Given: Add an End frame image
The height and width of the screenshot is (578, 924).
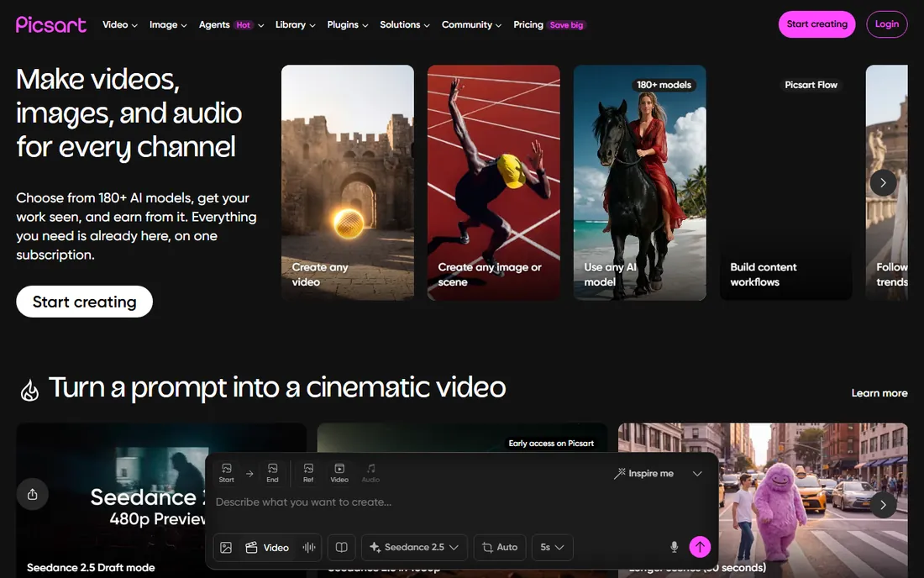Looking at the screenshot, I should tap(272, 472).
